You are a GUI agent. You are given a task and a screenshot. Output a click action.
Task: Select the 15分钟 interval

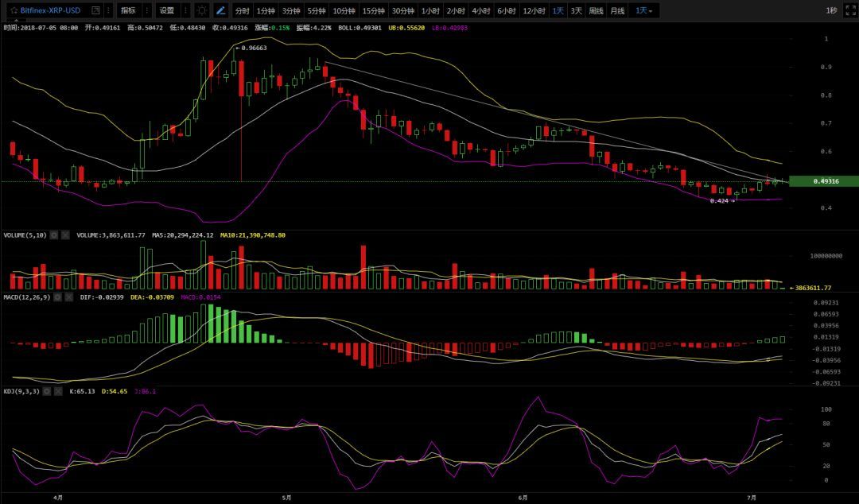pos(373,11)
